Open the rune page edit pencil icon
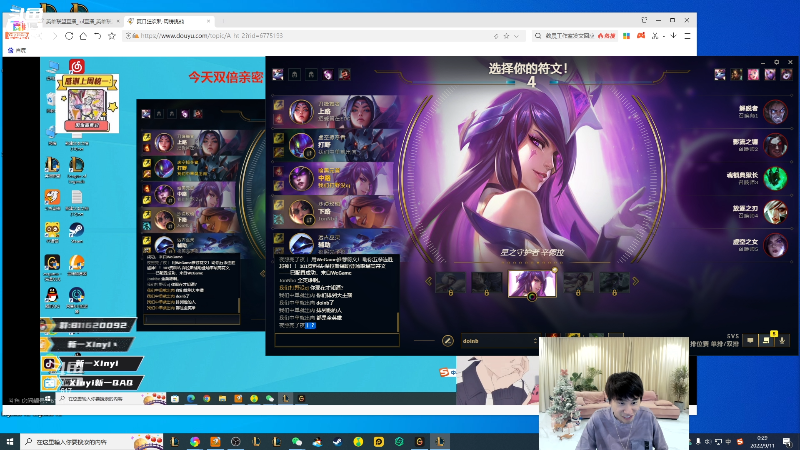This screenshot has height=450, width=800. click(x=447, y=341)
